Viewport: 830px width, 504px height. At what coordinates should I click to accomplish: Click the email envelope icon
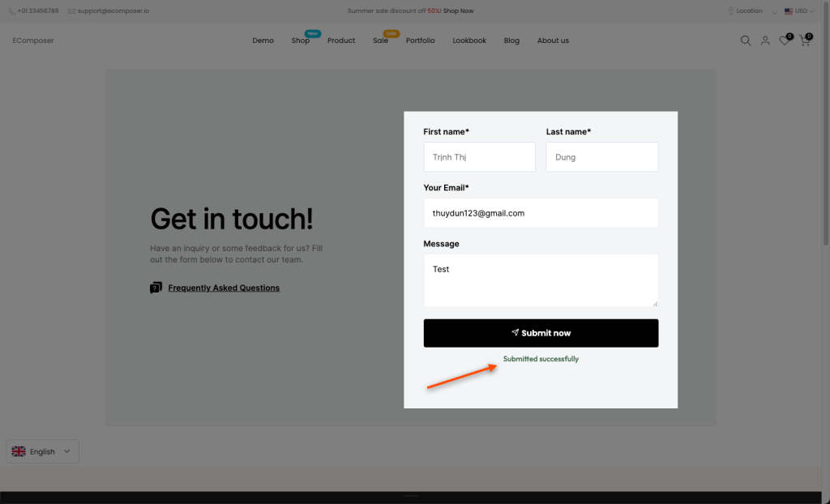point(72,11)
